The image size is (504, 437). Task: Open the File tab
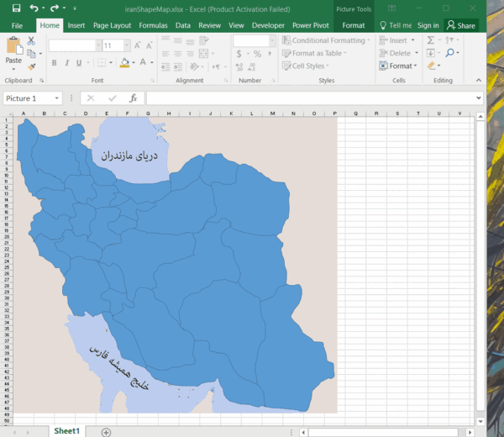tap(17, 26)
